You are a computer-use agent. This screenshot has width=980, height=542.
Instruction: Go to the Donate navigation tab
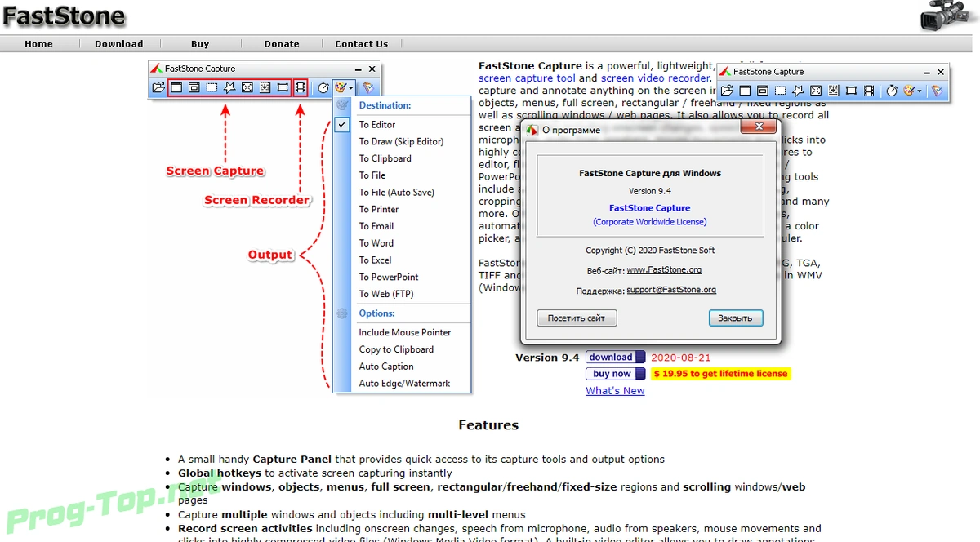[x=282, y=44]
